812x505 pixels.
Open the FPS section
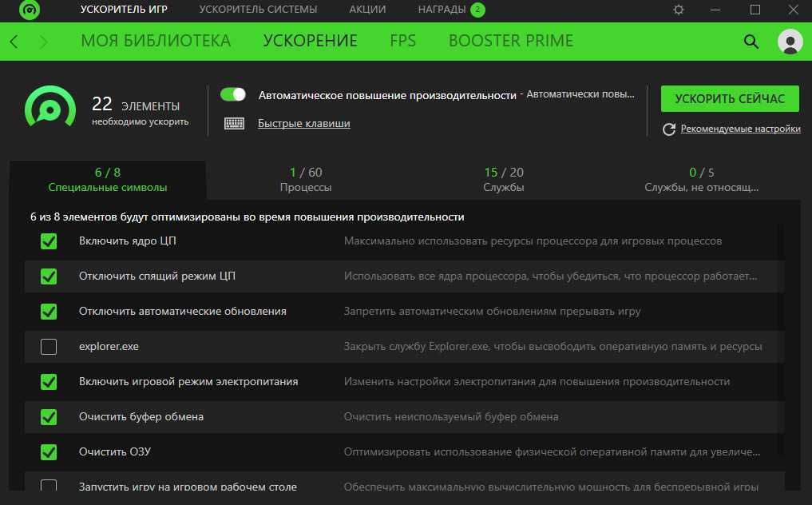[402, 41]
